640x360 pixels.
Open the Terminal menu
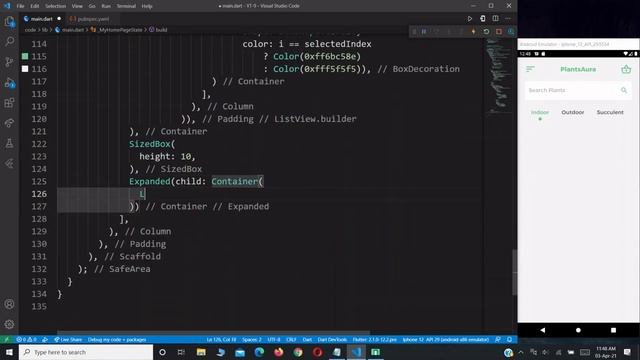click(x=126, y=6)
